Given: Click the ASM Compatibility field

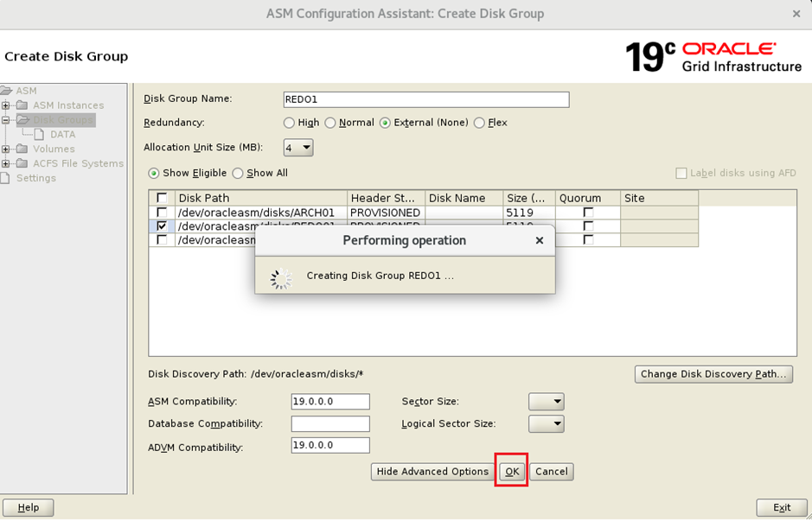Looking at the screenshot, I should 330,402.
